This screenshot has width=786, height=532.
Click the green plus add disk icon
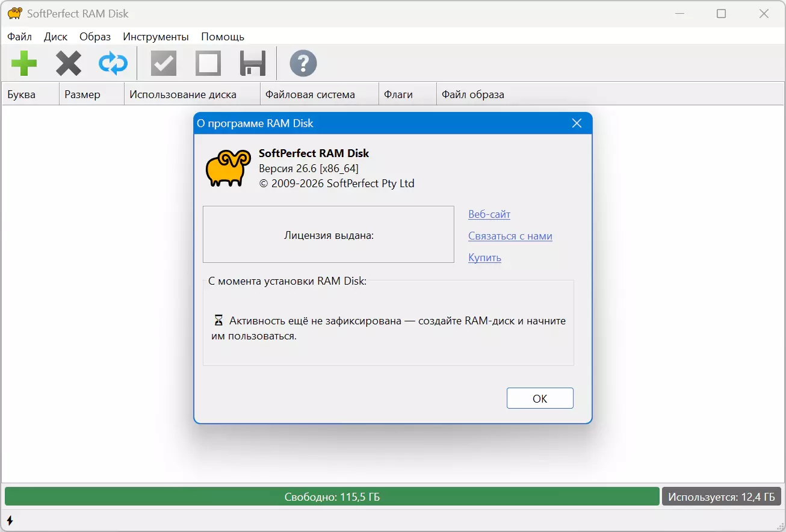pos(24,63)
